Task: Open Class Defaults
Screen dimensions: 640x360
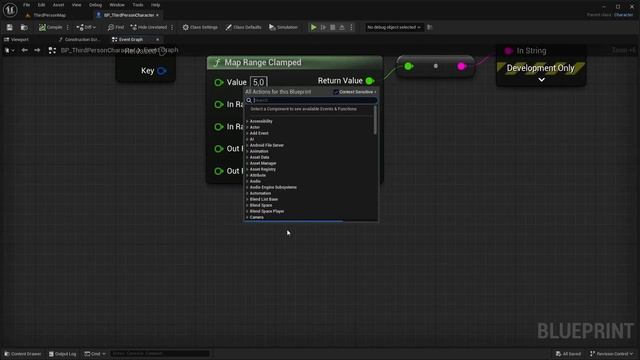Action: coord(243,27)
